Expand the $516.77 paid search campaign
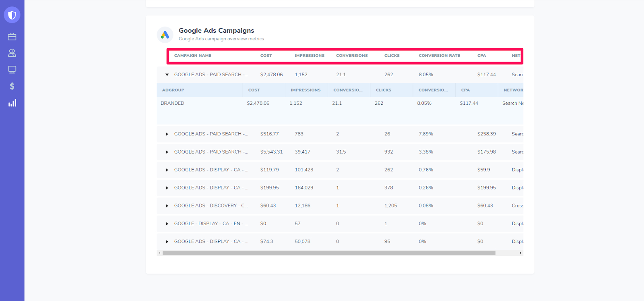 click(x=167, y=134)
